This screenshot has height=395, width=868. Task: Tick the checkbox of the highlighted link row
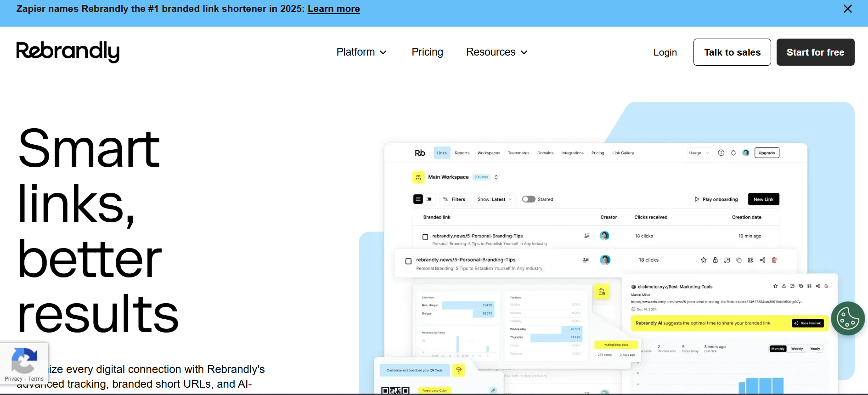point(408,261)
